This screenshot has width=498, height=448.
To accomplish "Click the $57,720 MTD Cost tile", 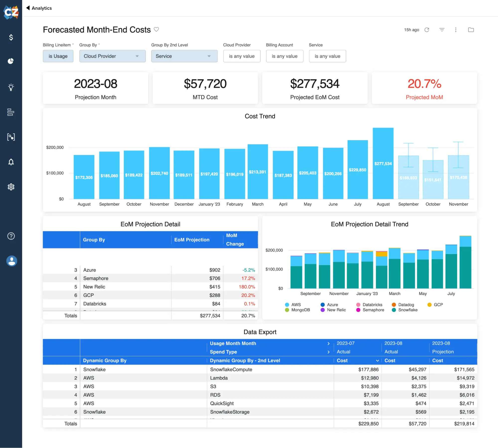I will 205,88.
